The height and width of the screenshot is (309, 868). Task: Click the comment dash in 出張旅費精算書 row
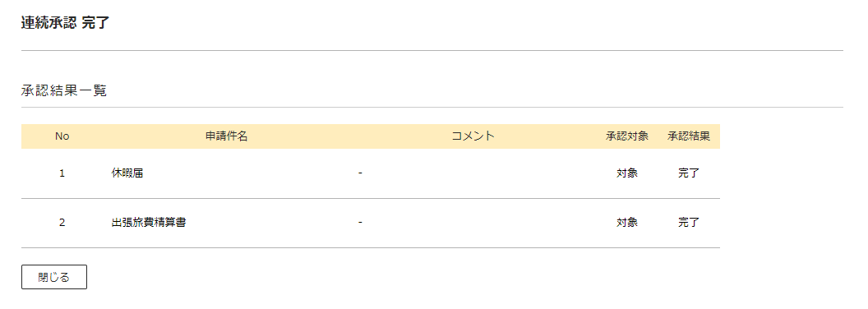pos(360,223)
